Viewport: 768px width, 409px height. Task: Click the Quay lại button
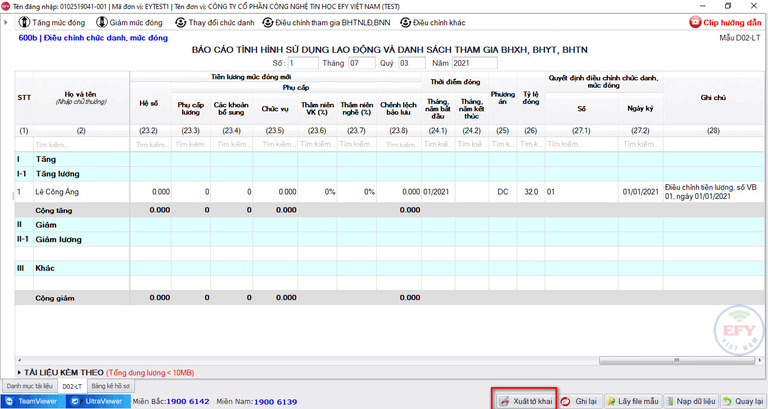click(x=743, y=401)
